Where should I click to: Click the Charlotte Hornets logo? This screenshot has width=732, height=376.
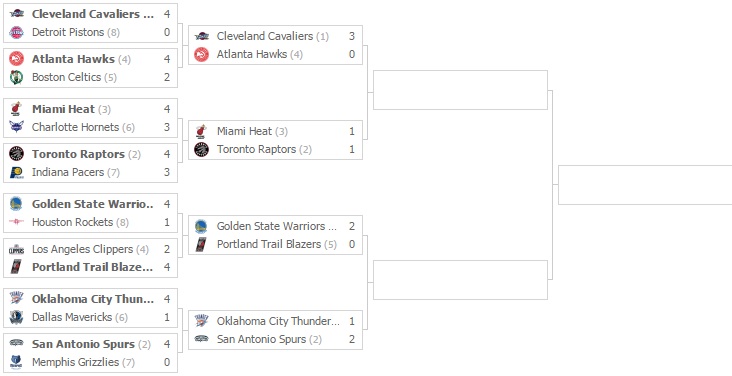[16, 127]
